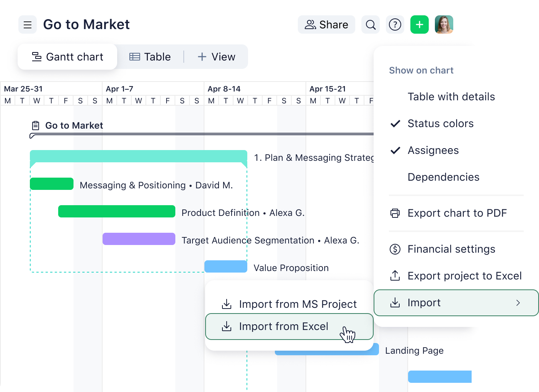This screenshot has height=392, width=539.
Task: Open the View dropdown with plus sign
Action: tap(216, 57)
